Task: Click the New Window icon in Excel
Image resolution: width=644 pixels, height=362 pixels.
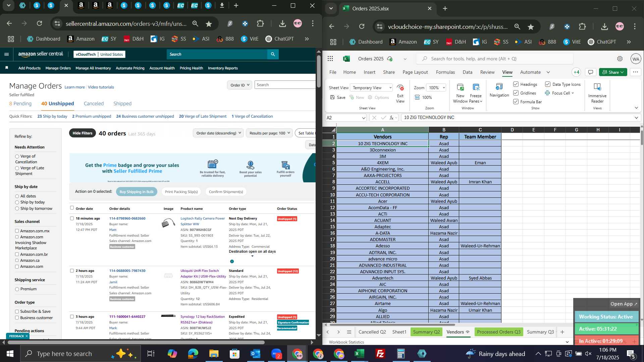Action: [460, 87]
